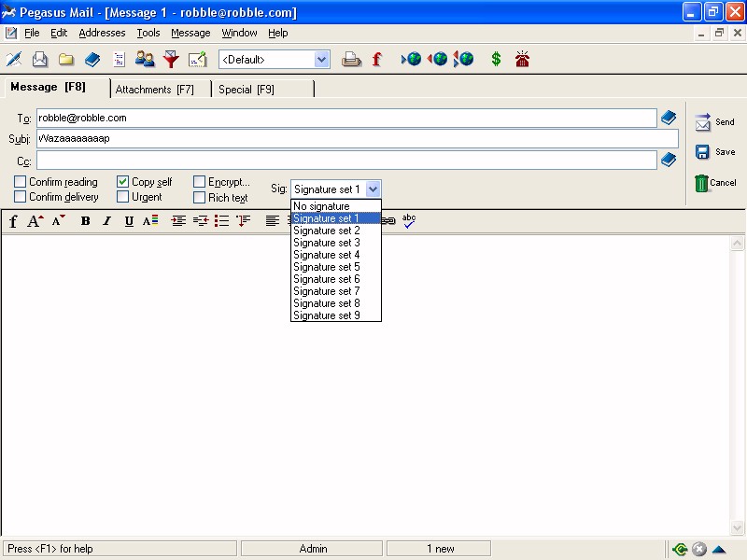This screenshot has height=560, width=747.
Task: Click the gray X circle status icon
Action: (698, 550)
